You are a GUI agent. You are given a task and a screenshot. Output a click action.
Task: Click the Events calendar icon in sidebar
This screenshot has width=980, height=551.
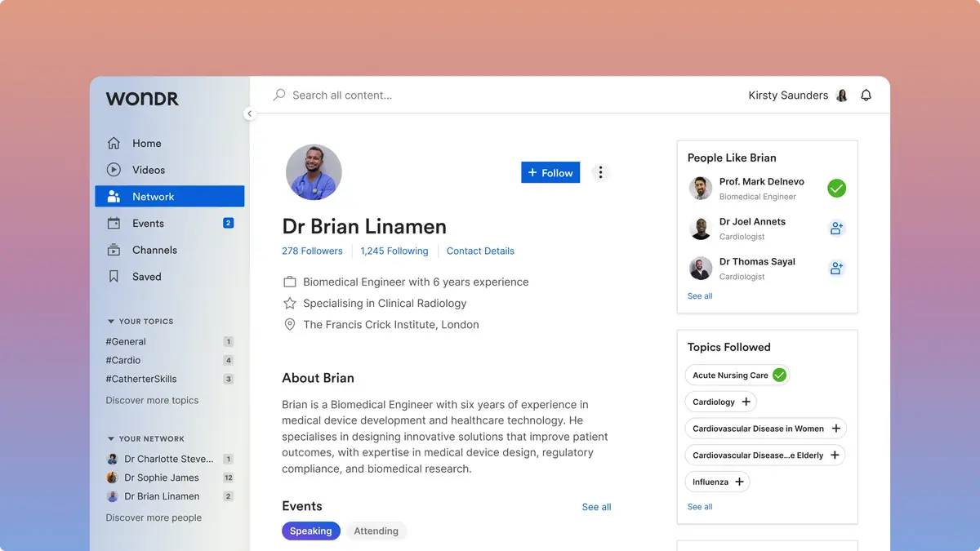(114, 223)
